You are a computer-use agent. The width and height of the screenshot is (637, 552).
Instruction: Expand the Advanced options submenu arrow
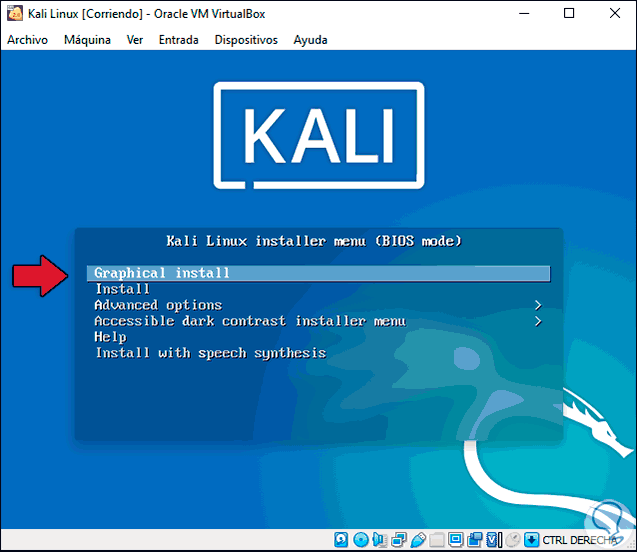(x=538, y=305)
